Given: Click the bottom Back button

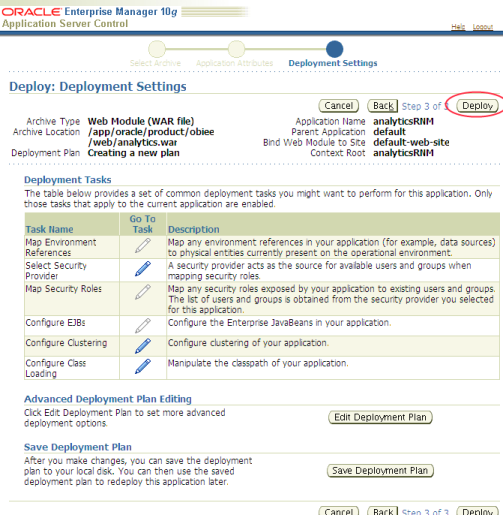Looking at the screenshot, I should [x=382, y=511].
